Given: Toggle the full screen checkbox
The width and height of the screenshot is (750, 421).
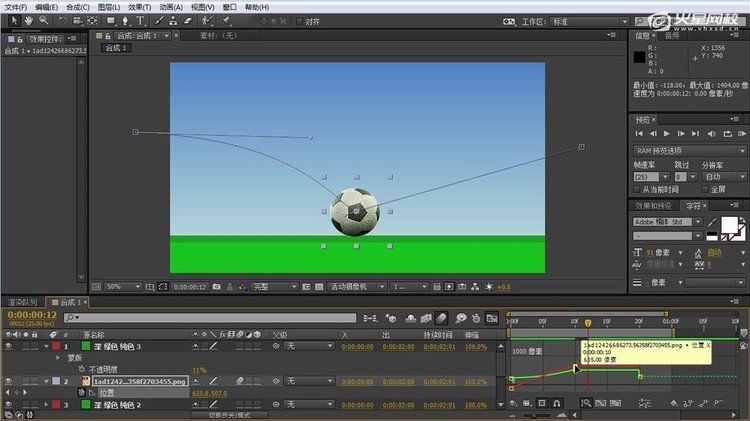Looking at the screenshot, I should tap(705, 189).
